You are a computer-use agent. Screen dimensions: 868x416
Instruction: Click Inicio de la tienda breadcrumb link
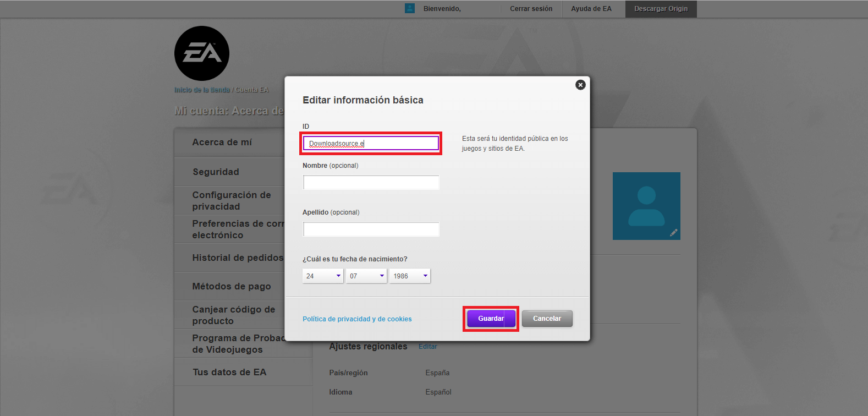(x=202, y=90)
